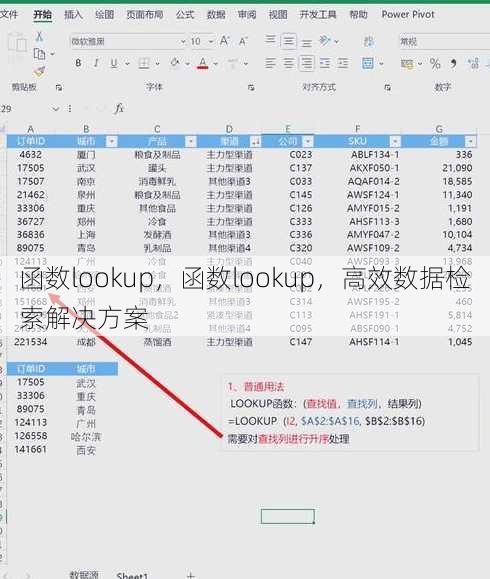Viewport: 490px width, 579px height.
Task: Decrease font size with the small A icon
Action: [243, 41]
